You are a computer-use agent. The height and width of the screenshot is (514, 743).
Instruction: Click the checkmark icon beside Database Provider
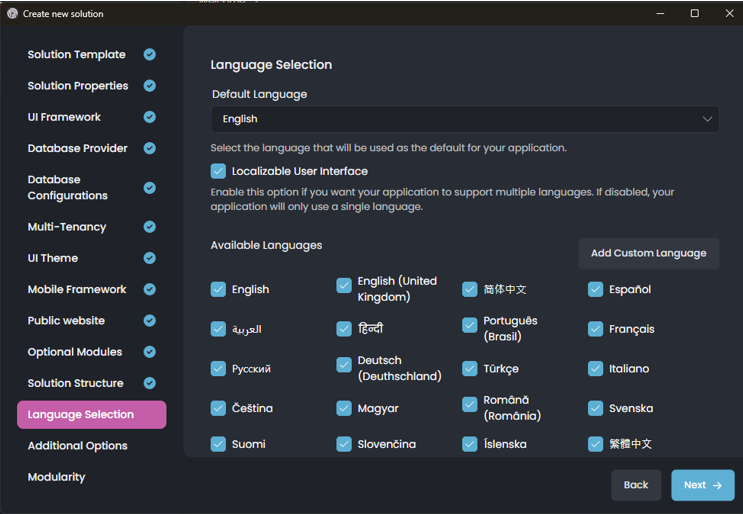[149, 148]
